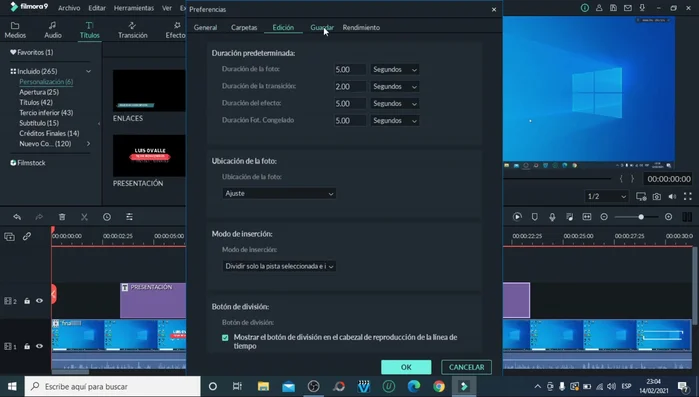Switch to the Carpetas preferences tab

(x=244, y=27)
